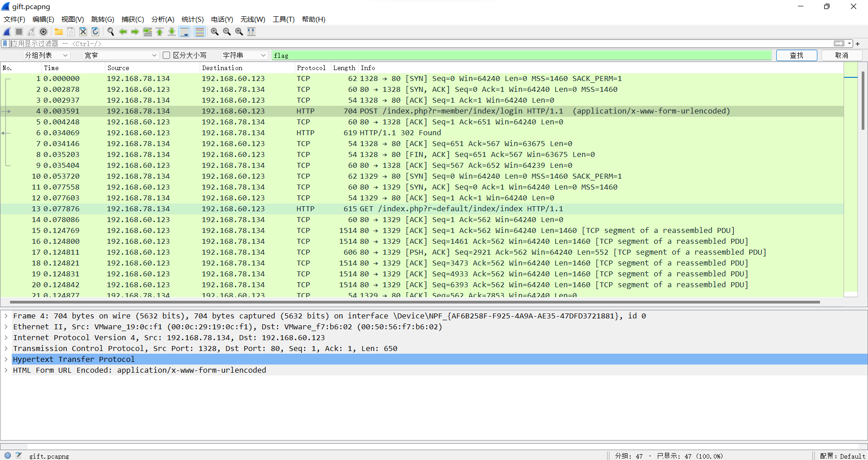Close the capture file with the X icon
The width and height of the screenshot is (868, 460).
pyautogui.click(x=83, y=32)
